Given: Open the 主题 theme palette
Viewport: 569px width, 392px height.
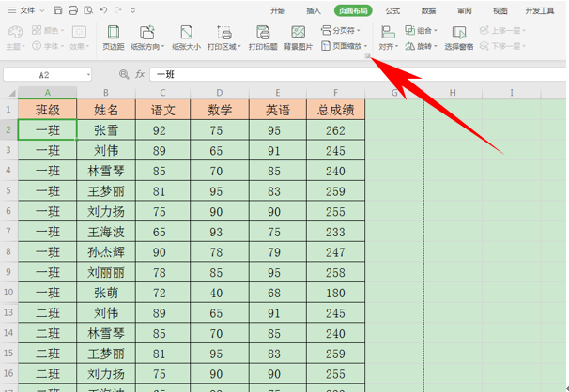Looking at the screenshot, I should click(x=15, y=38).
